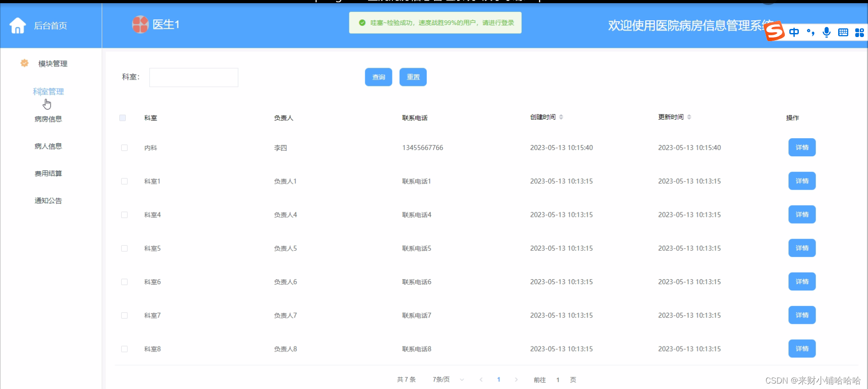The height and width of the screenshot is (389, 868).
Task: Click the 创建时间 column header
Action: click(x=542, y=117)
